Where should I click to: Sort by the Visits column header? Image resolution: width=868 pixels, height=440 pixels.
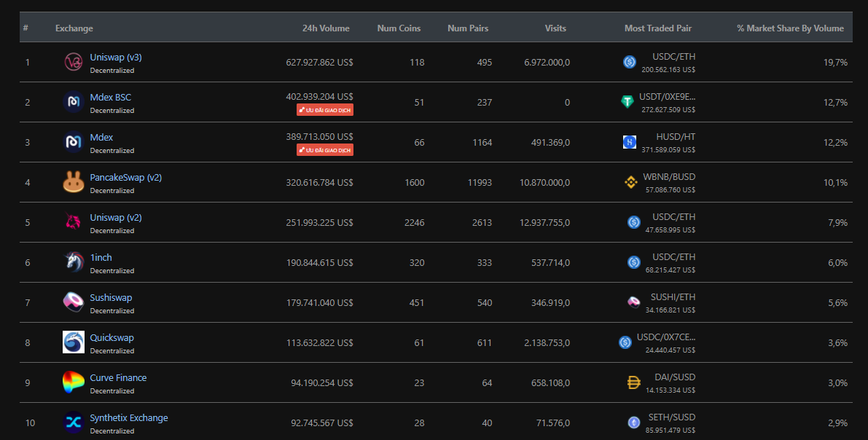[555, 28]
